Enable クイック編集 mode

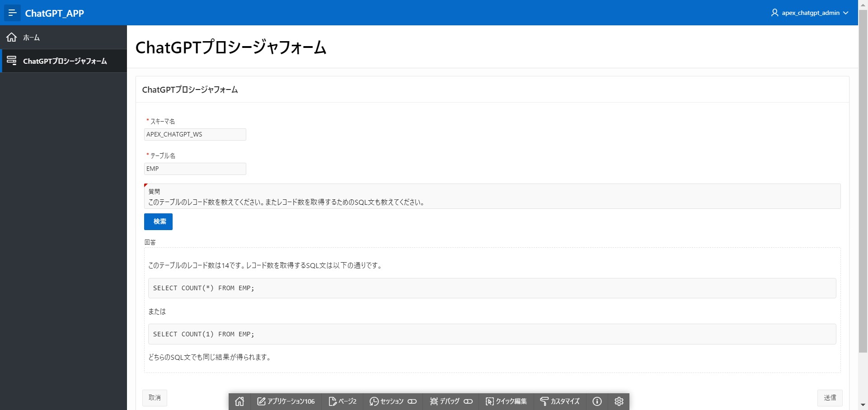click(x=506, y=401)
